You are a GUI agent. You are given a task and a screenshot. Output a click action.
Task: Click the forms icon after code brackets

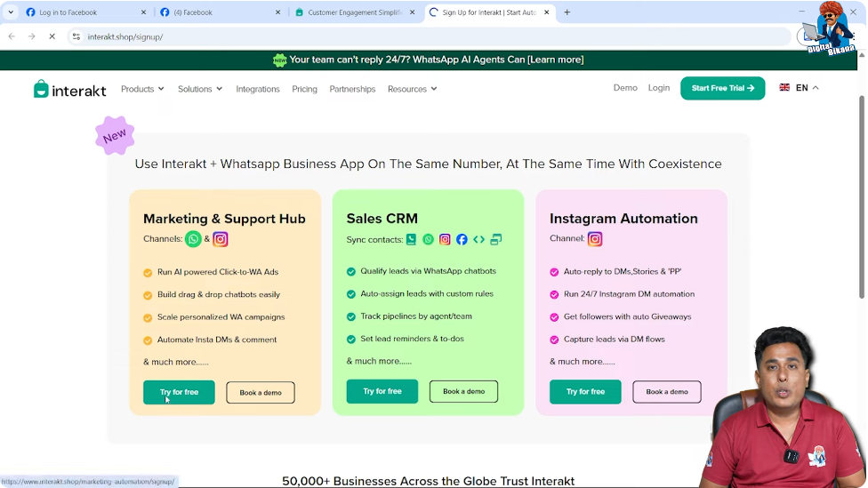pos(496,240)
